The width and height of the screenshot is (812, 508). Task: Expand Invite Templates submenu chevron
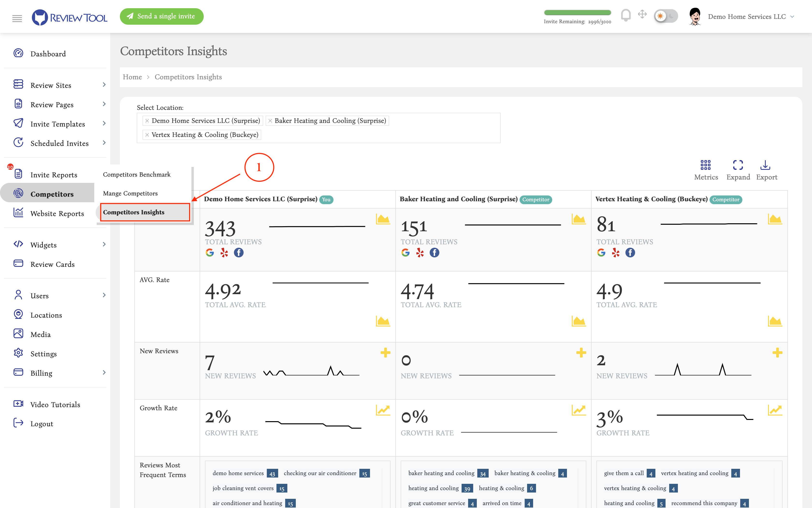104,123
